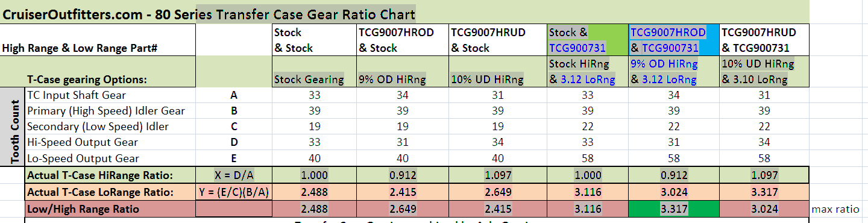Viewport: 868px width, 223px height.
Task: Select LoRange ratio 3.024 under TCG9007HROD & TCG900731
Action: [674, 192]
